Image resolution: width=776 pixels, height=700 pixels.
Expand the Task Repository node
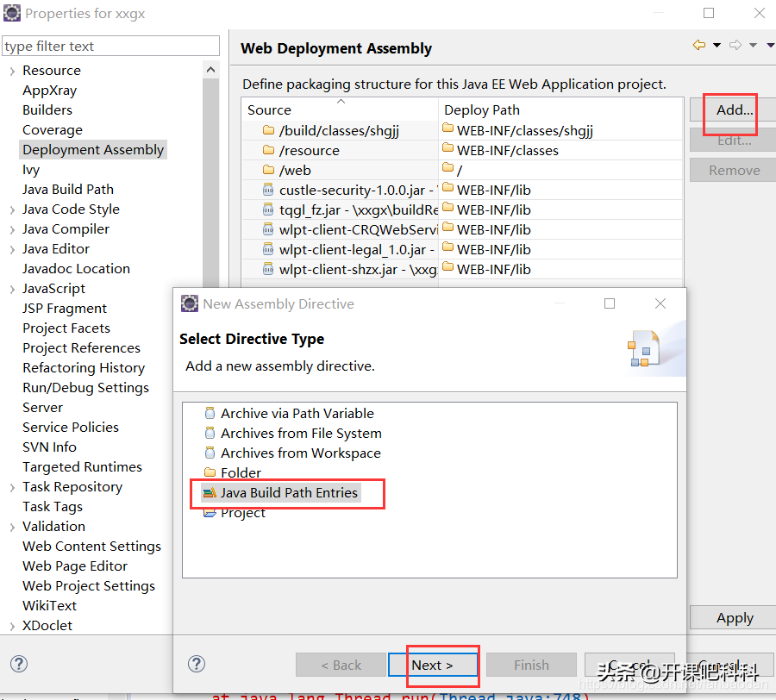pos(12,488)
